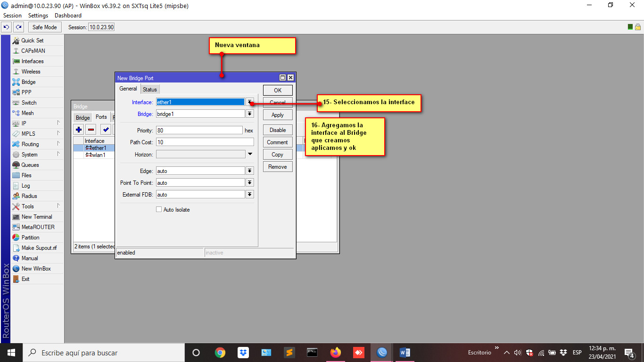Expand the Horizon field arrow
This screenshot has width=644, height=362.
point(250,154)
